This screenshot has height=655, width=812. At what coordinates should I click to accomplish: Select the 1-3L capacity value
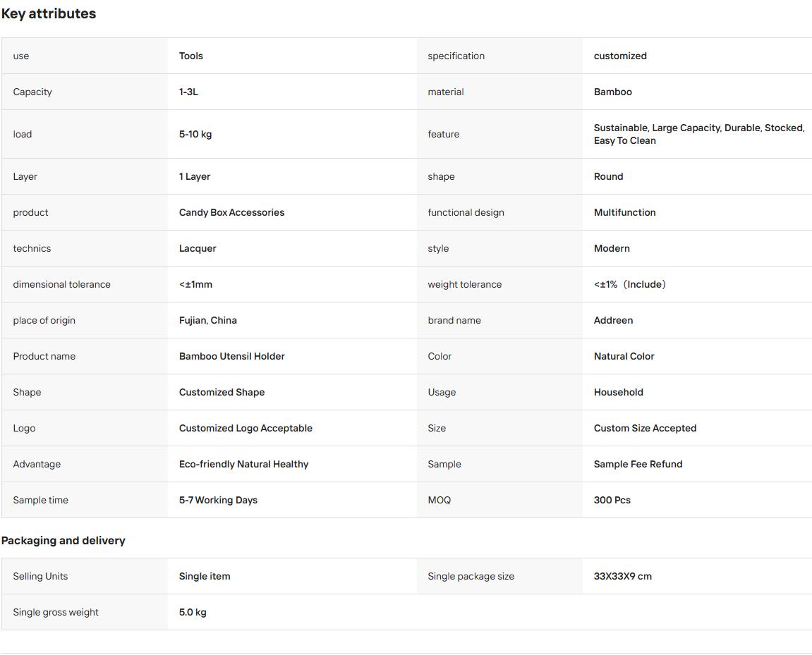point(188,92)
